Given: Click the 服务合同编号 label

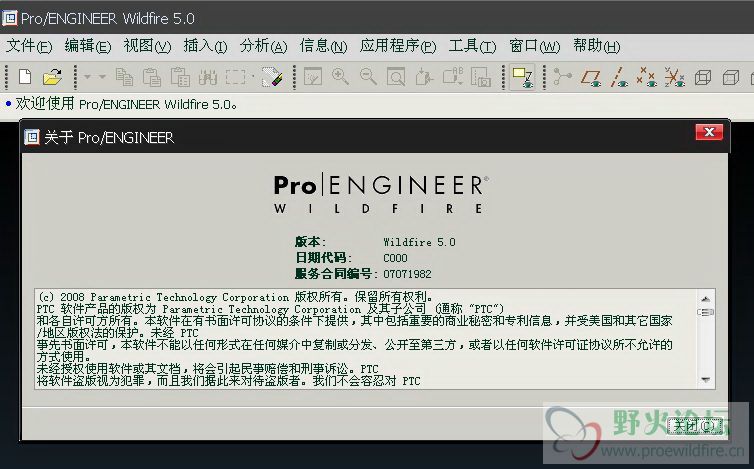Looking at the screenshot, I should coord(336,274).
